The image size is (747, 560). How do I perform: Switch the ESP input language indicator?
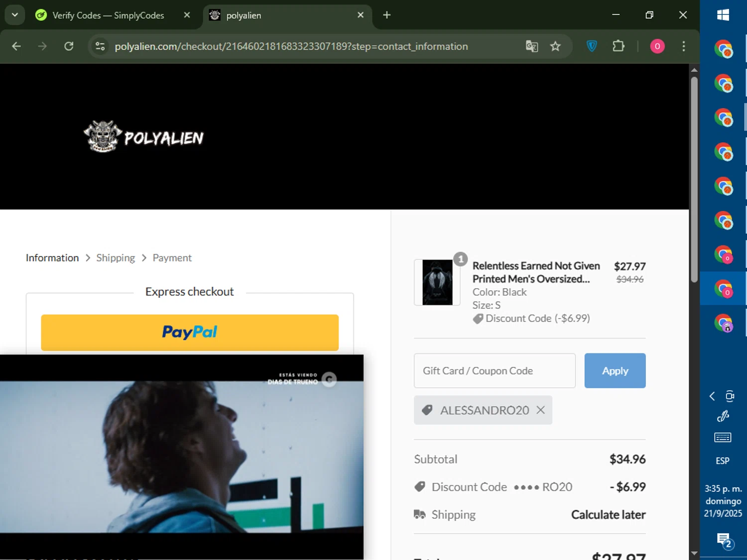pyautogui.click(x=723, y=461)
